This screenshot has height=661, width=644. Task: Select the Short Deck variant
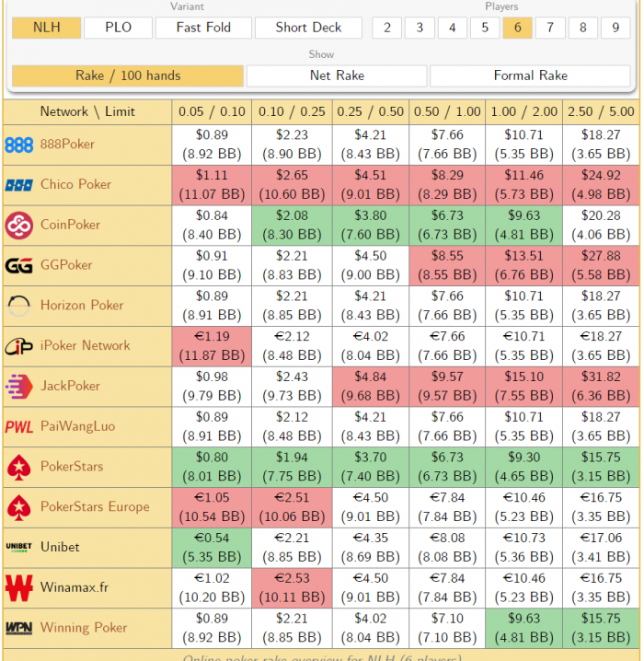tap(308, 28)
